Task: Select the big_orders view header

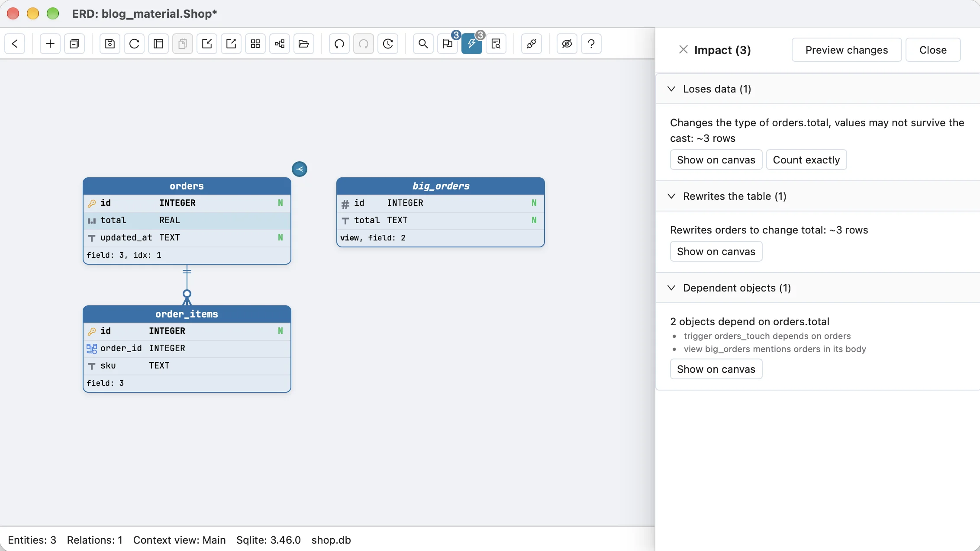Action: tap(441, 186)
